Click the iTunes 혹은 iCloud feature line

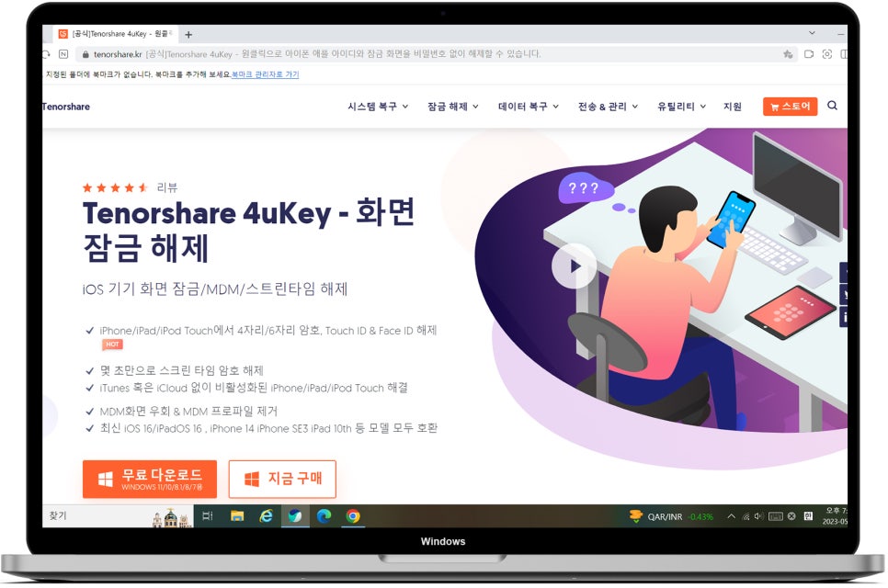(x=253, y=389)
